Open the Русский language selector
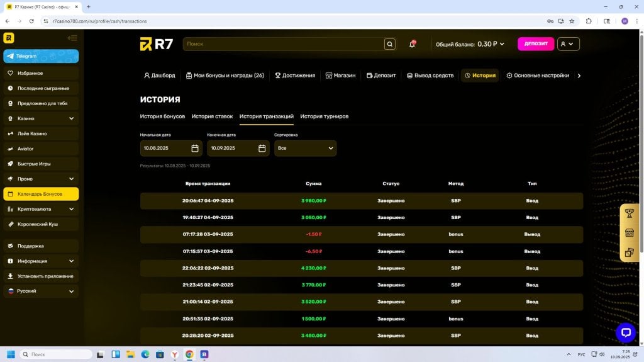The image size is (644, 362). point(41,291)
